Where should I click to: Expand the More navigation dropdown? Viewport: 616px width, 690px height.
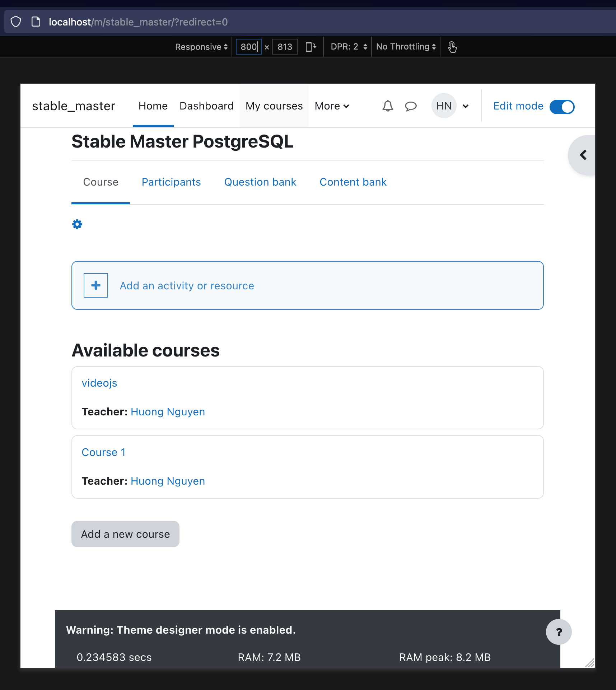pos(332,106)
